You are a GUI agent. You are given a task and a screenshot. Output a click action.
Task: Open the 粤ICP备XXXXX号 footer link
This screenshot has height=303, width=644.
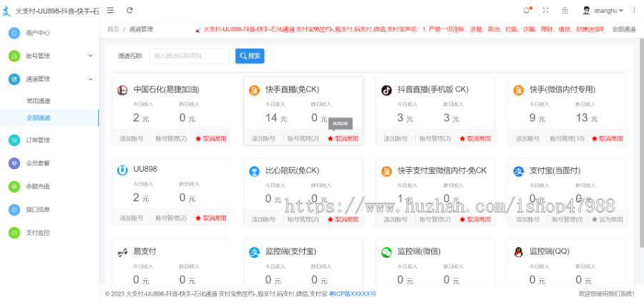tap(352, 294)
